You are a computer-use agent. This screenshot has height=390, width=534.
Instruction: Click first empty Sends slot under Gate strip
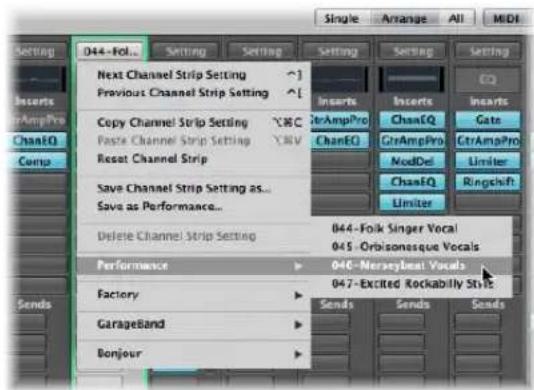pos(478,321)
